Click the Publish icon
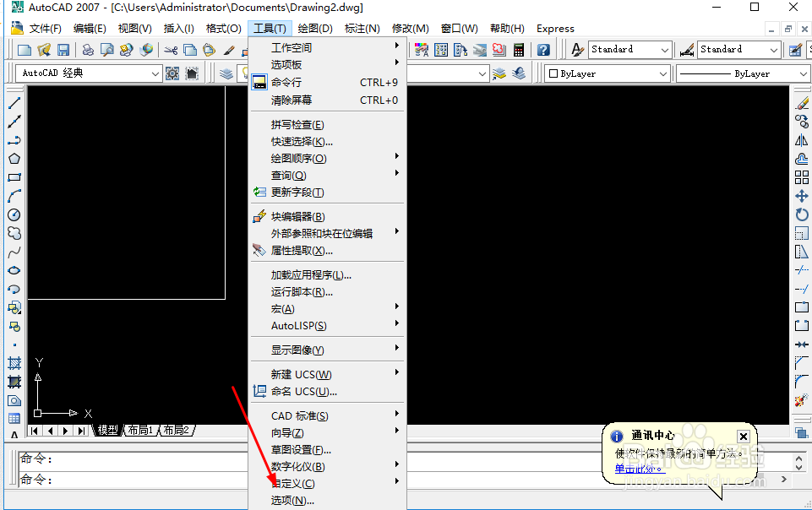This screenshot has height=510, width=812. tap(127, 50)
